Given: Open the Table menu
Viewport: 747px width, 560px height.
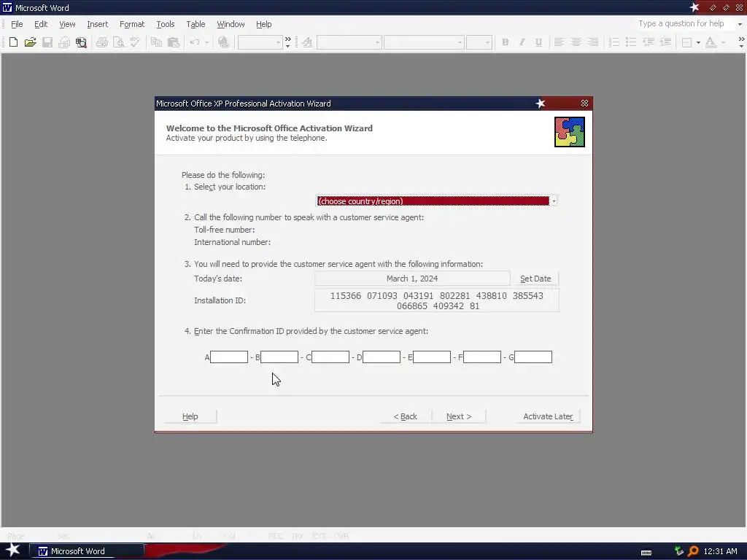Looking at the screenshot, I should [x=196, y=24].
